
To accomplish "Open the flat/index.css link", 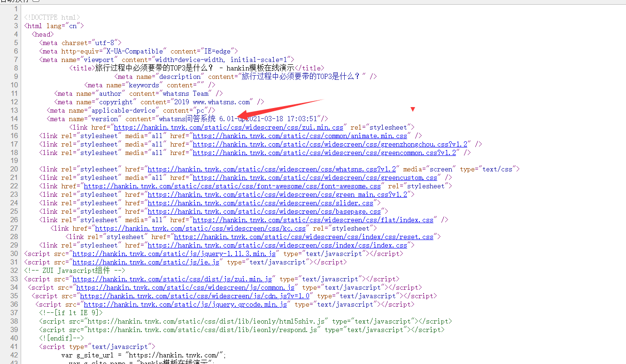I will [313, 220].
